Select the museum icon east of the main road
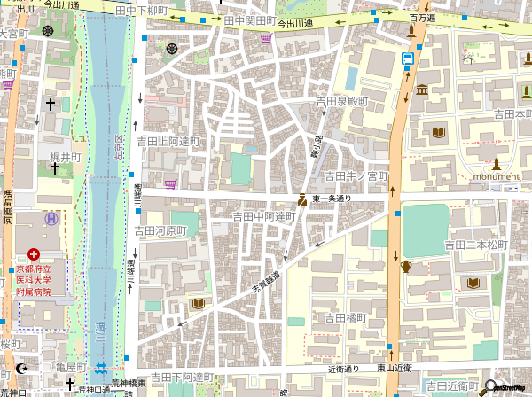The image size is (532, 397). [x=421, y=90]
